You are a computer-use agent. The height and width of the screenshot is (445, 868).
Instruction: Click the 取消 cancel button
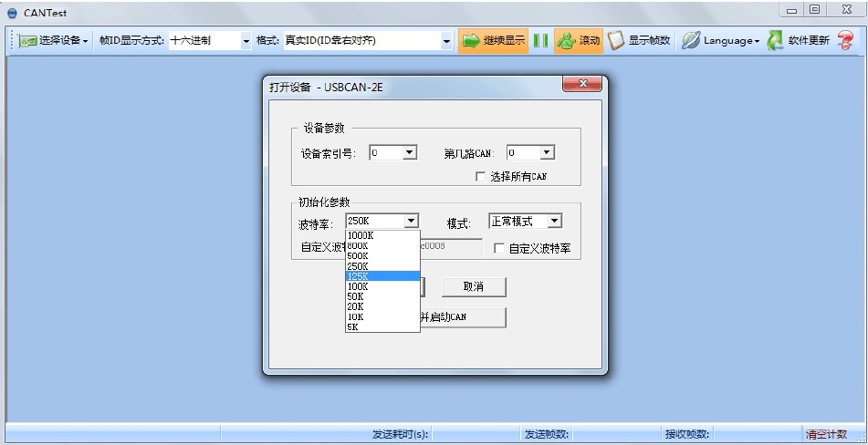474,287
